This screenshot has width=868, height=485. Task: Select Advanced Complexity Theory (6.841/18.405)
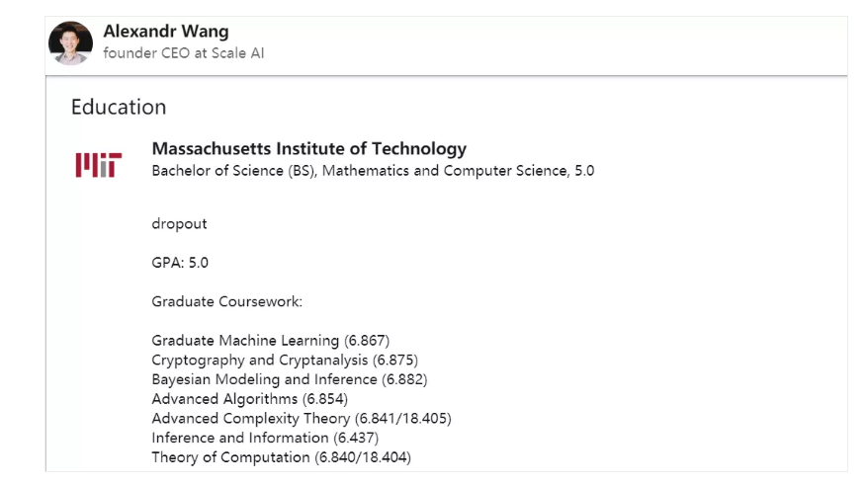[302, 419]
